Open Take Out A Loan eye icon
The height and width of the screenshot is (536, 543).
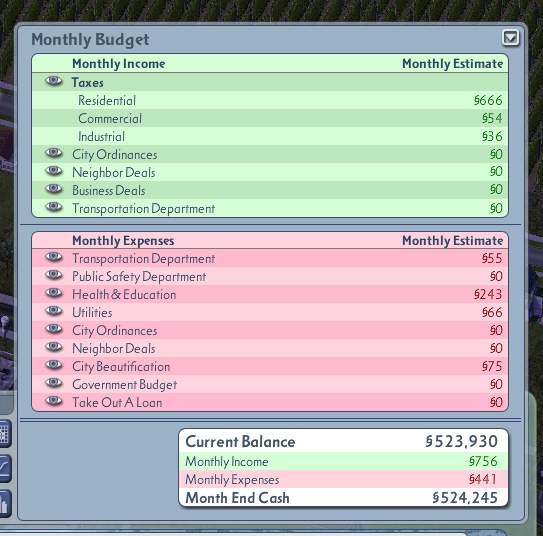54,401
